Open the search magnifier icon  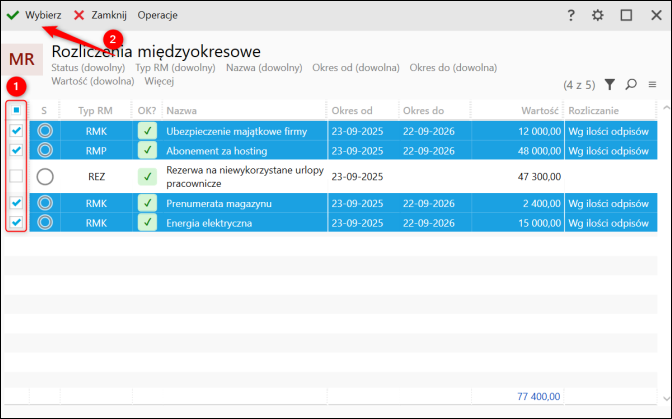pos(631,85)
